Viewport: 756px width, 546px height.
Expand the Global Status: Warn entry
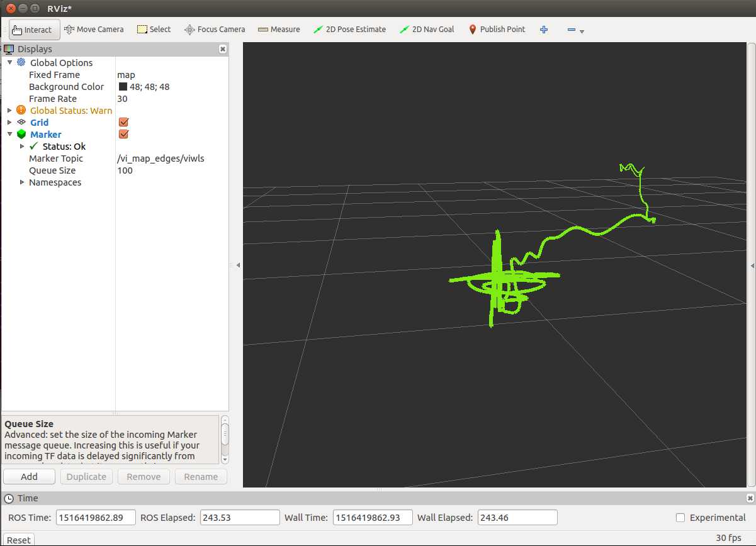[x=9, y=111]
